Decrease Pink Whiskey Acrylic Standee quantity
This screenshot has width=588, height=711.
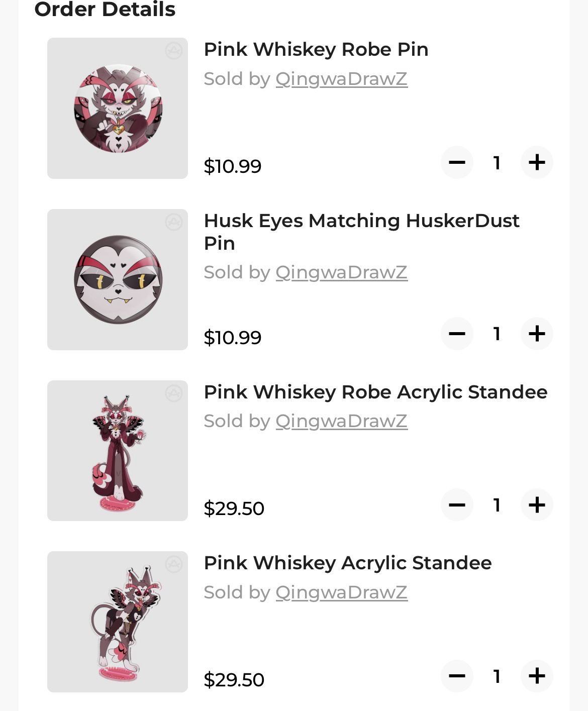pos(457,676)
